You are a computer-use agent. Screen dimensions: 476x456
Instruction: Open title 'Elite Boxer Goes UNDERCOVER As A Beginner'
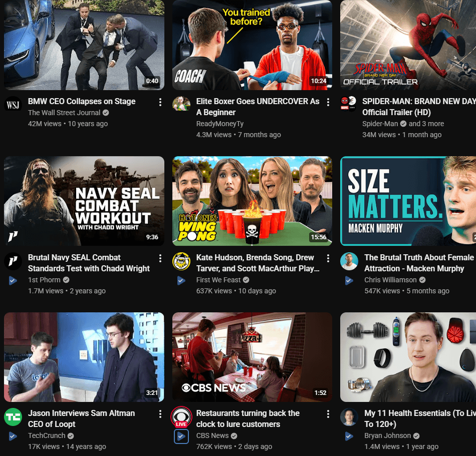(x=258, y=107)
